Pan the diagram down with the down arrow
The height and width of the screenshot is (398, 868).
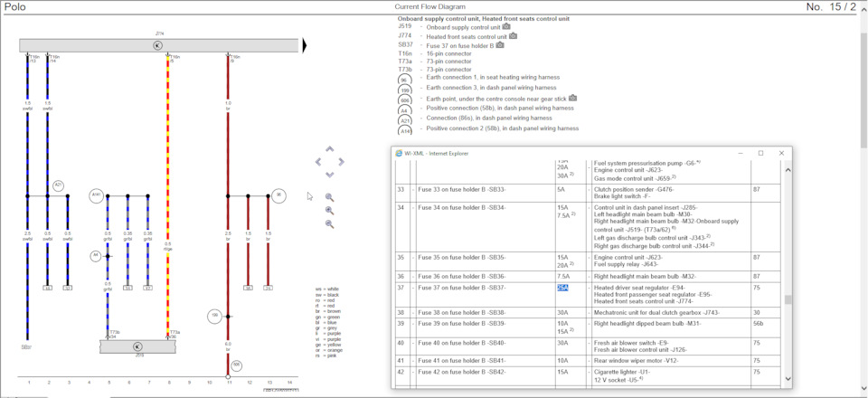[x=329, y=175]
